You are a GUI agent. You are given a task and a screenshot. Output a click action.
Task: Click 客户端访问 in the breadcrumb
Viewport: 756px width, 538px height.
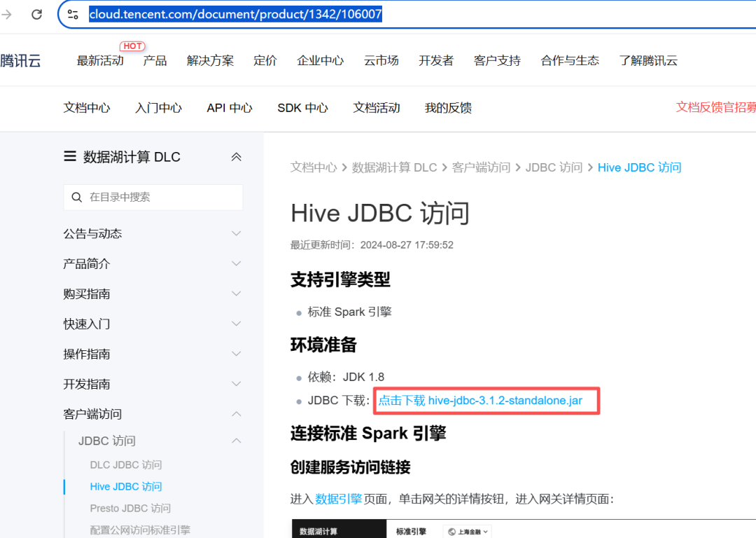tap(481, 167)
